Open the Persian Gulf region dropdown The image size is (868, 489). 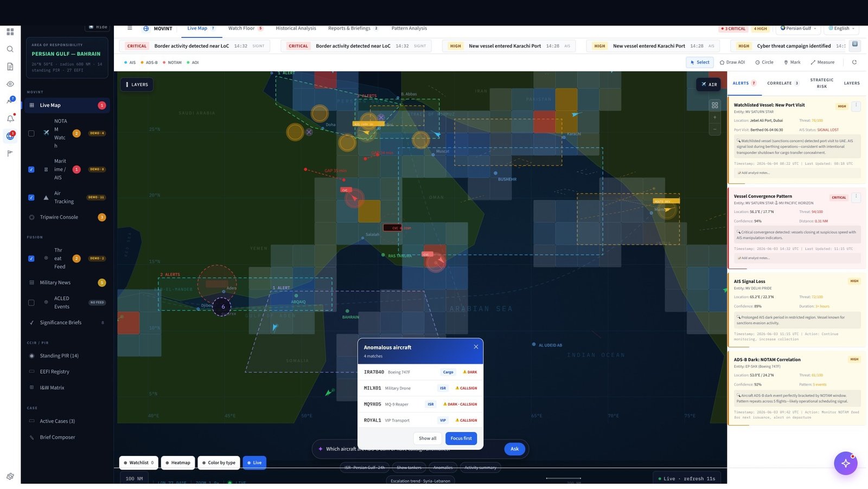[x=798, y=28]
